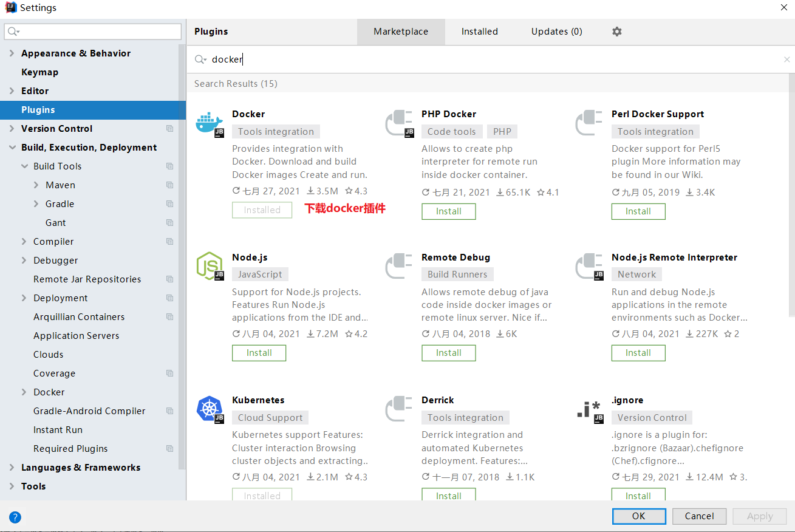Screen dimensions: 795x532
Task: Click the Cloud Support tag
Action: pos(270,418)
